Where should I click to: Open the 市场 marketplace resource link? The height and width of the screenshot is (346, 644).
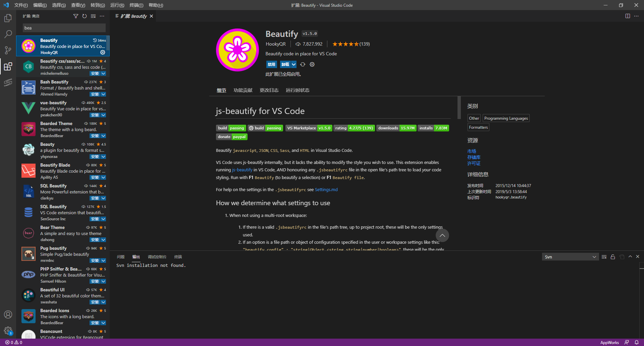pos(472,151)
